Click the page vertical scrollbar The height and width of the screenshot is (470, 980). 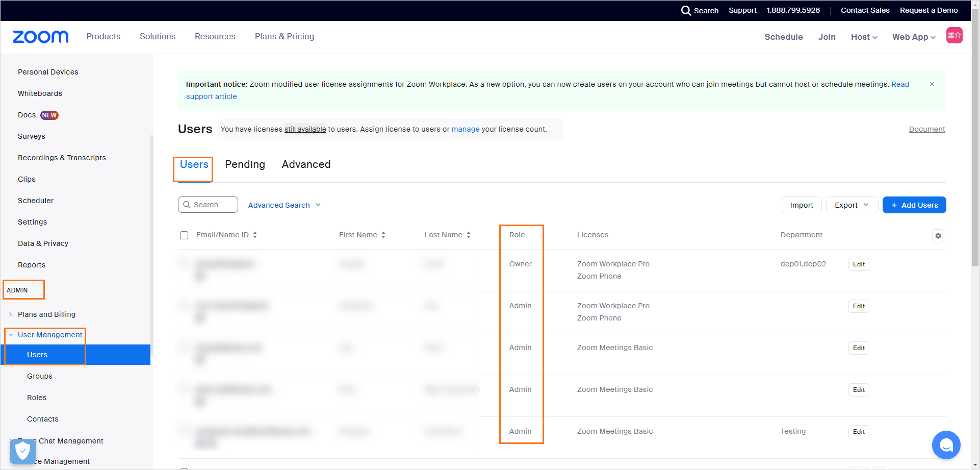(975, 138)
